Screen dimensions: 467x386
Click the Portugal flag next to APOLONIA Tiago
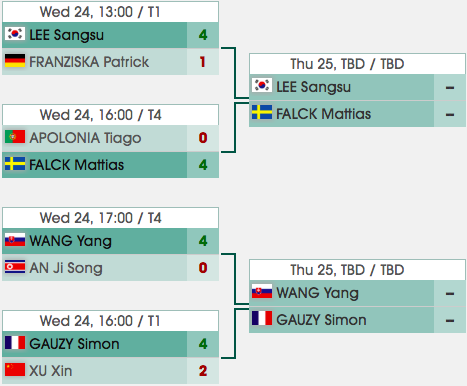(x=15, y=137)
